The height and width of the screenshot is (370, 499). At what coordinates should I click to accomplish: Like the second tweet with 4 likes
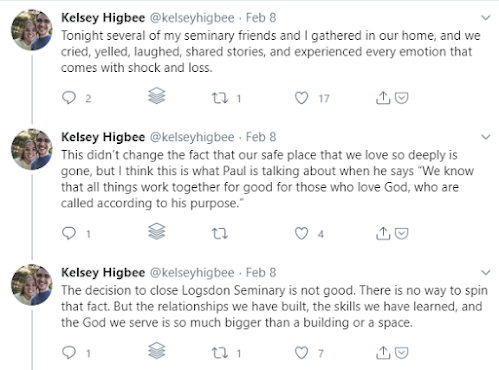[302, 233]
